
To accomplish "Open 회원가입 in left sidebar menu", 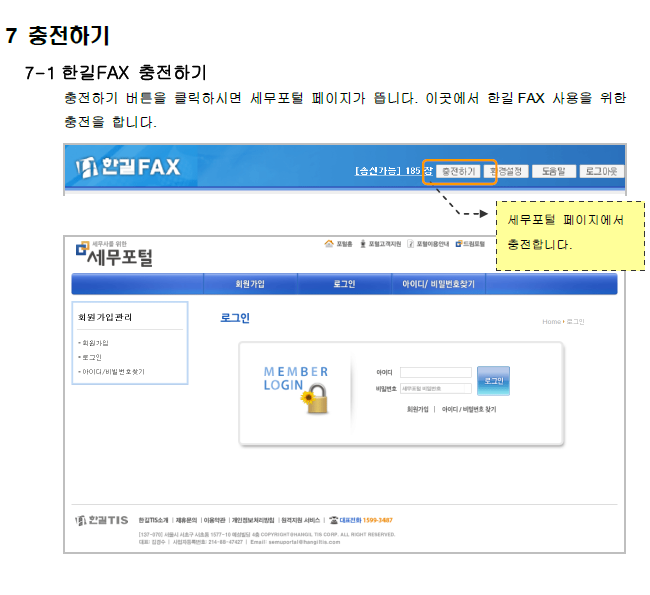I will (95, 343).
